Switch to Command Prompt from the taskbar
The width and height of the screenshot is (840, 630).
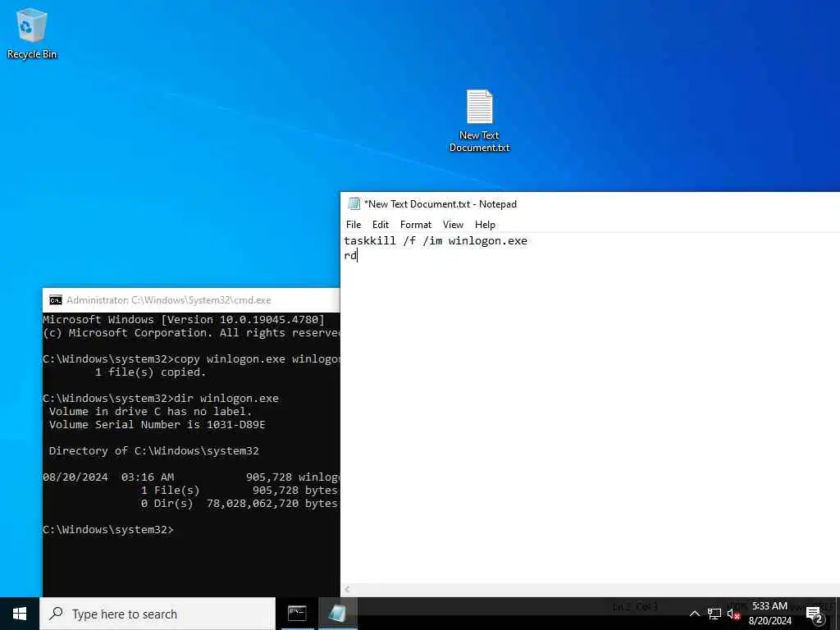[x=297, y=614]
